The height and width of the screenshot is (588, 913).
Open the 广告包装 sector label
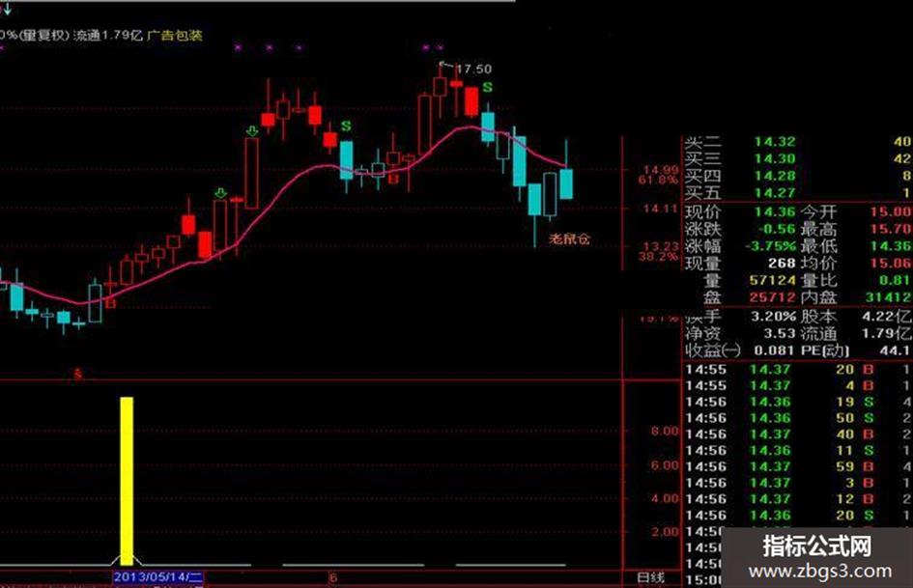click(175, 35)
